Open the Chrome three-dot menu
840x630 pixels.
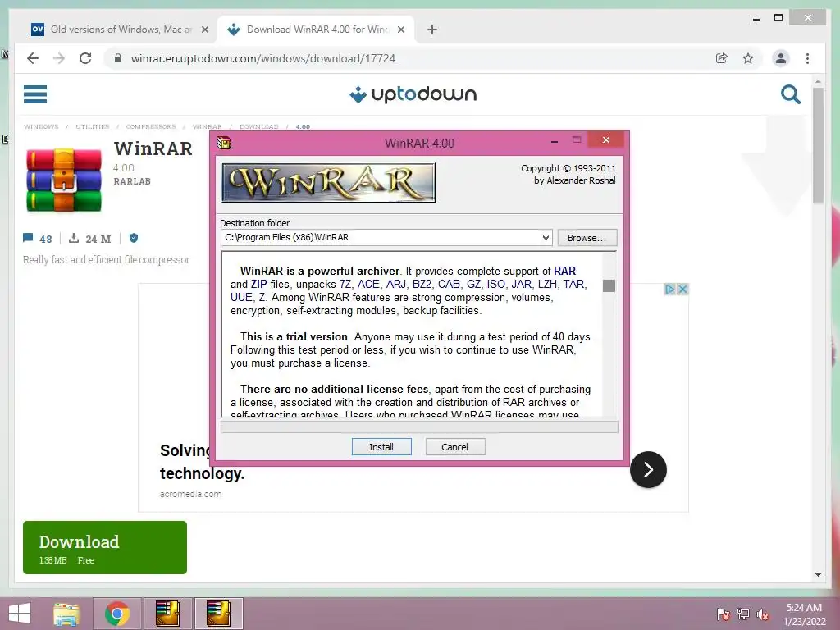807,58
